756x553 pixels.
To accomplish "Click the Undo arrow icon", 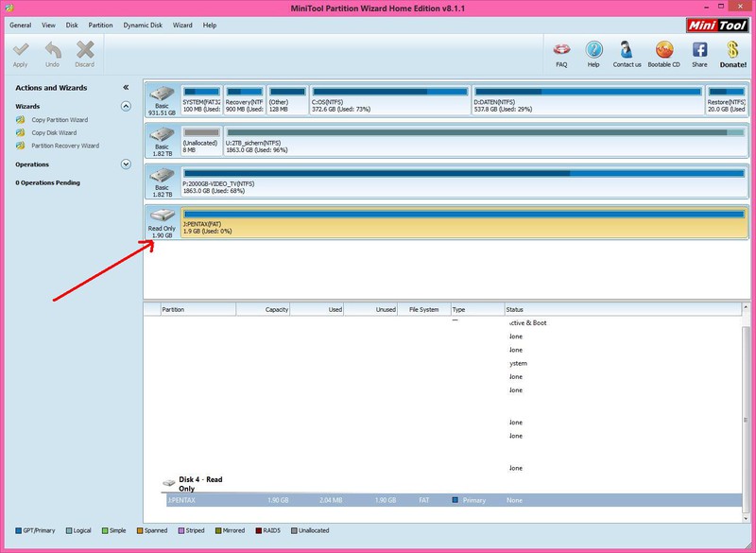I will pyautogui.click(x=53, y=50).
